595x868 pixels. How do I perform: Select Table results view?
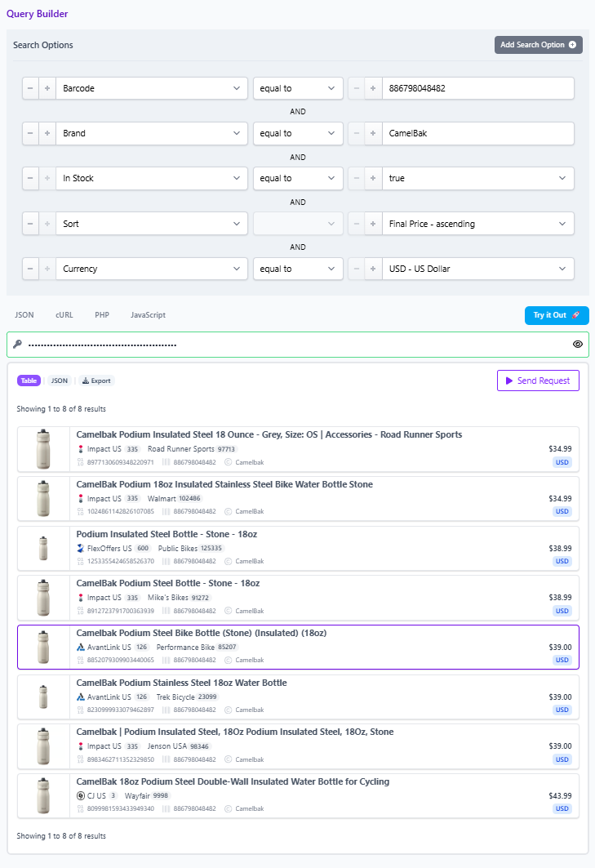(29, 381)
